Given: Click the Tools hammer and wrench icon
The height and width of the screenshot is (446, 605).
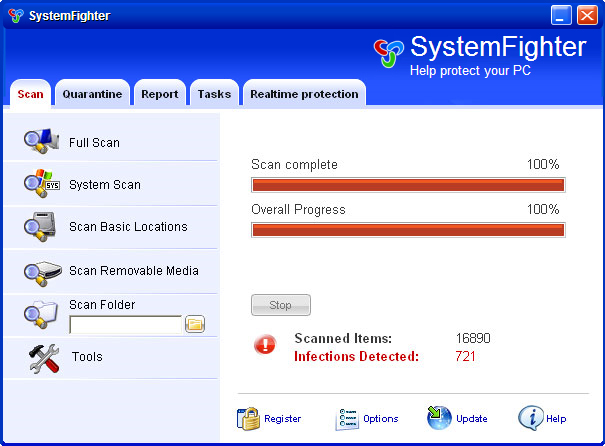Looking at the screenshot, I should [x=44, y=358].
